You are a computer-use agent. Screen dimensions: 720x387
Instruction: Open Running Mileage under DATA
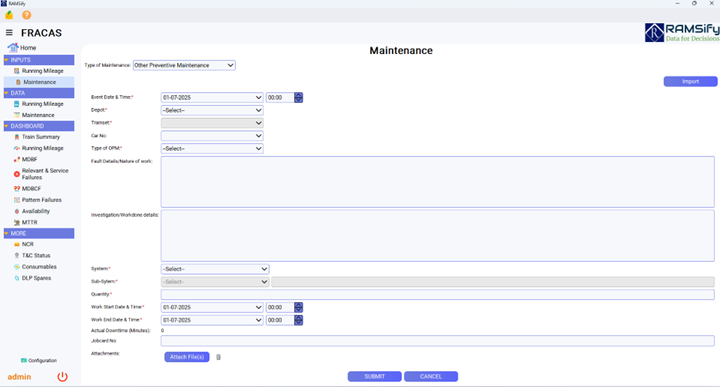coord(39,104)
